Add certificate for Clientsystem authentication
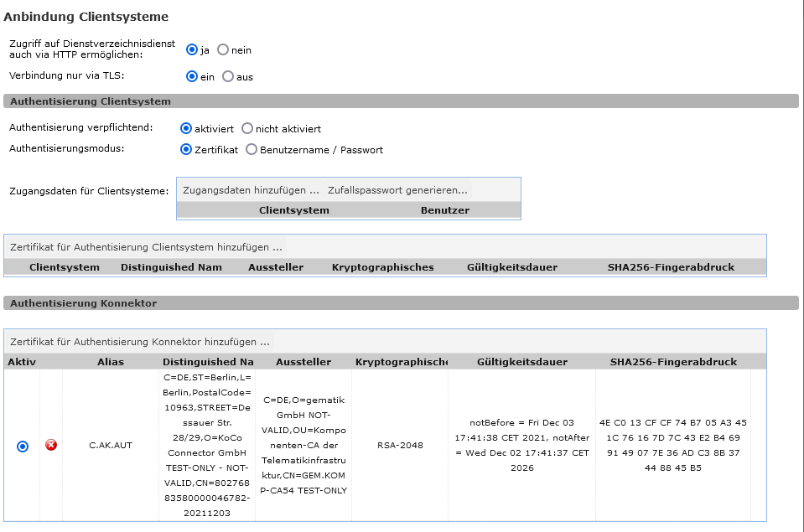 pos(147,247)
